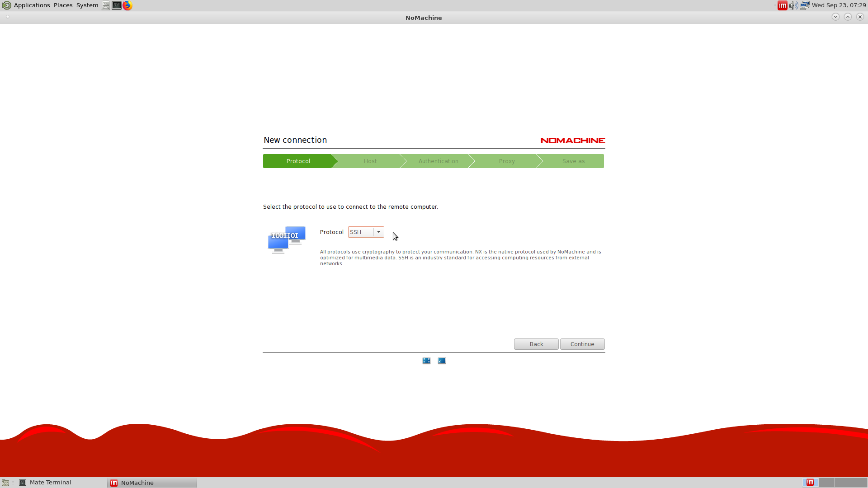Click the NoMachine logo
Viewport: 868px width, 488px height.
pyautogui.click(x=573, y=141)
